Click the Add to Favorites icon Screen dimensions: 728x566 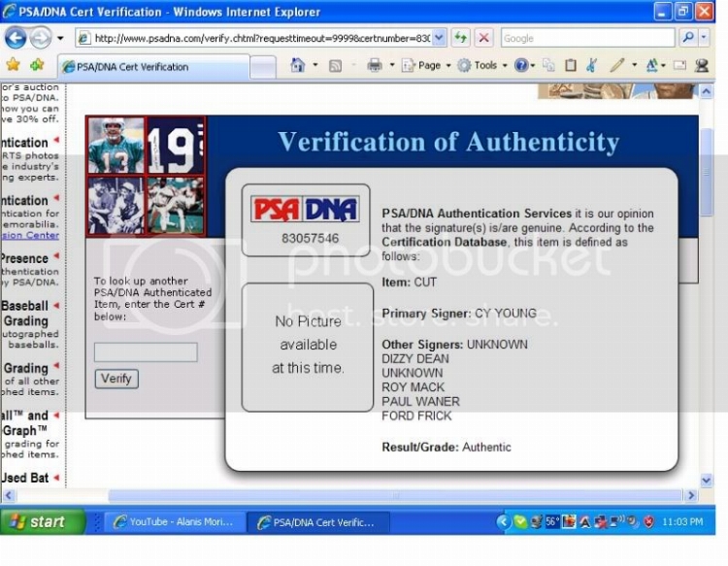(37, 65)
